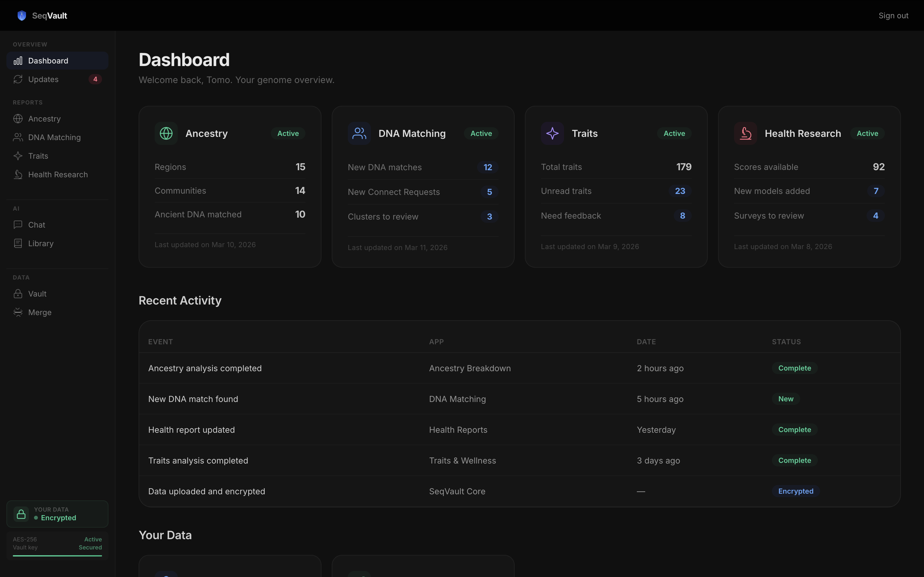The image size is (924, 577).
Task: Click the Sign out link
Action: pyautogui.click(x=894, y=15)
